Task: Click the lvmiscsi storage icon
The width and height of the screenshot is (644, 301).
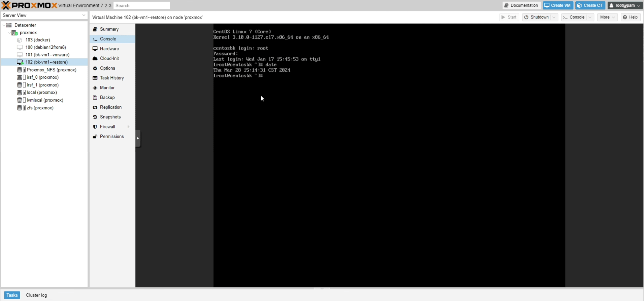Action: click(22, 100)
